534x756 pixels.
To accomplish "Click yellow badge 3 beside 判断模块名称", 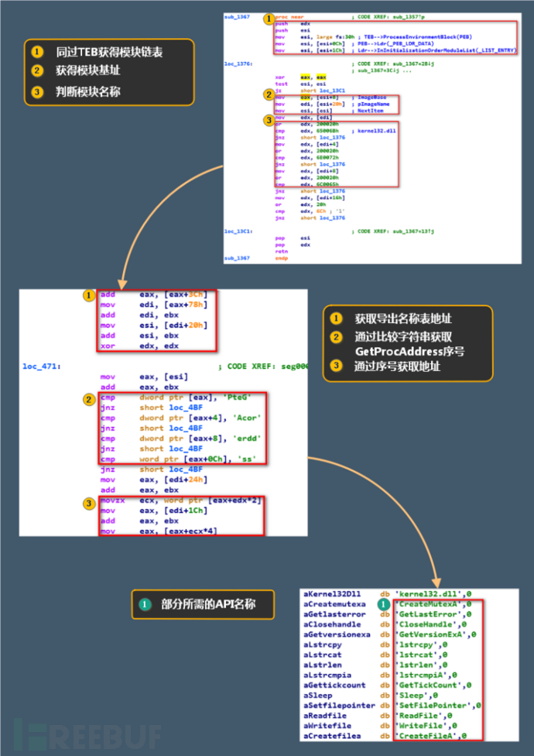I will point(37,90).
